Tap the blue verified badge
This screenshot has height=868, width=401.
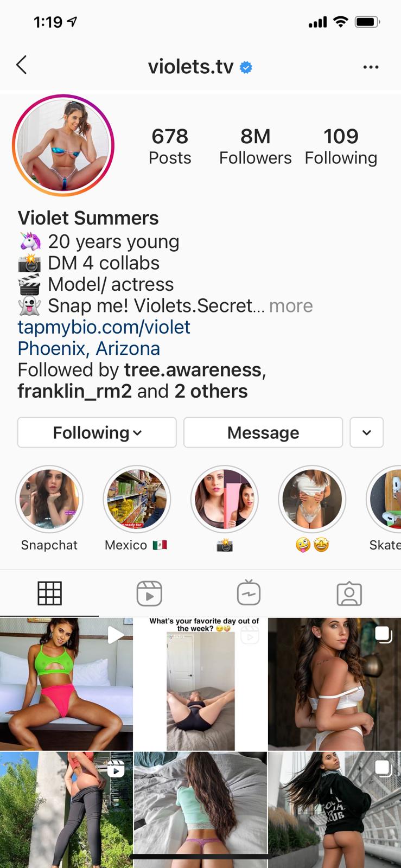246,67
